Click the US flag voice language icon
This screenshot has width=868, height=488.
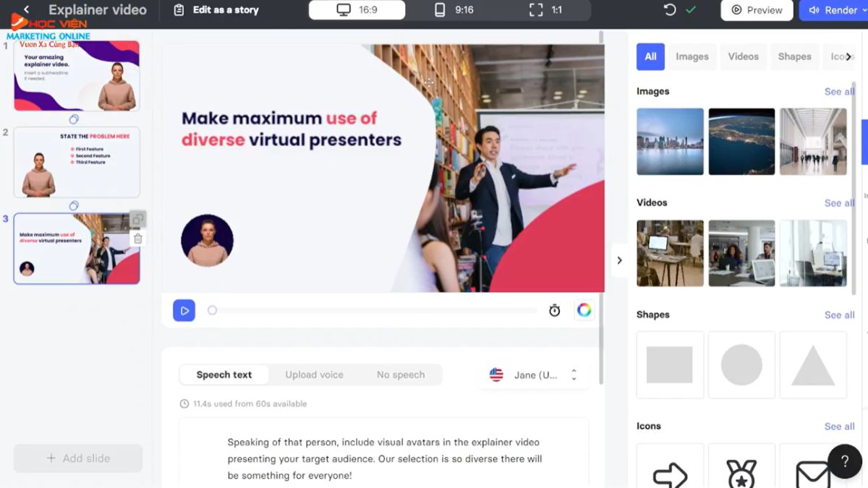[496, 374]
